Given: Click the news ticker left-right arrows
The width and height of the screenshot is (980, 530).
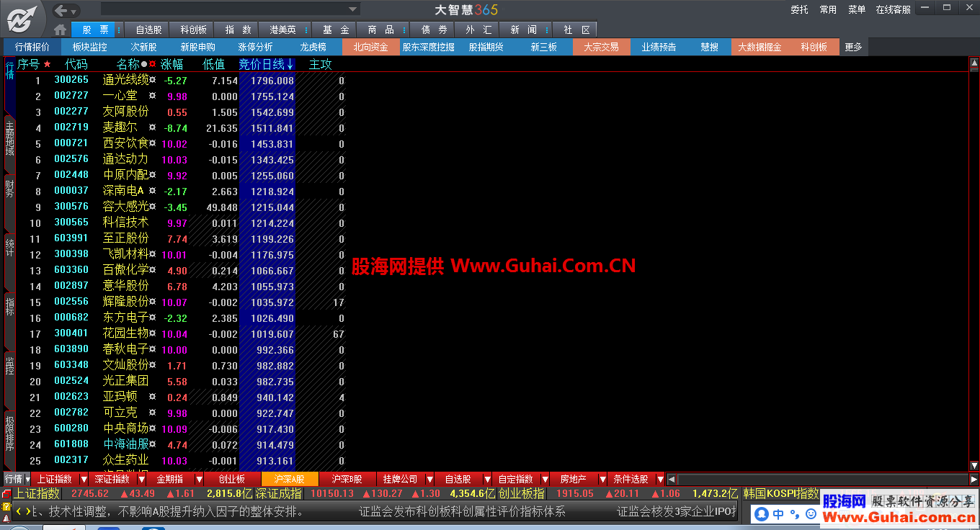Looking at the screenshot, I should click(23, 511).
